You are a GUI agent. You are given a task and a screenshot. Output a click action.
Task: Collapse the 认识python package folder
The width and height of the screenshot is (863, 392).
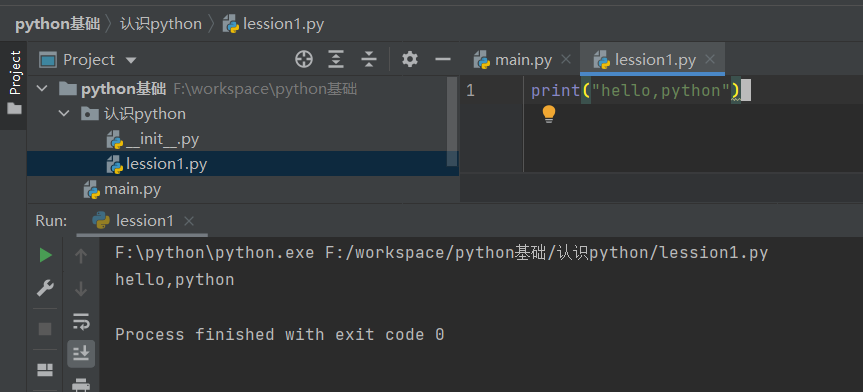click(64, 114)
